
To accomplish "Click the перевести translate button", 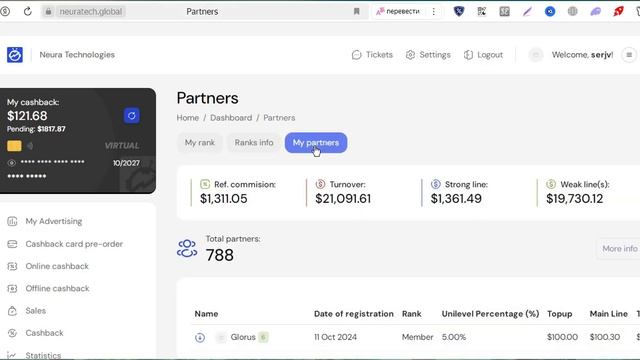I will pos(398,11).
